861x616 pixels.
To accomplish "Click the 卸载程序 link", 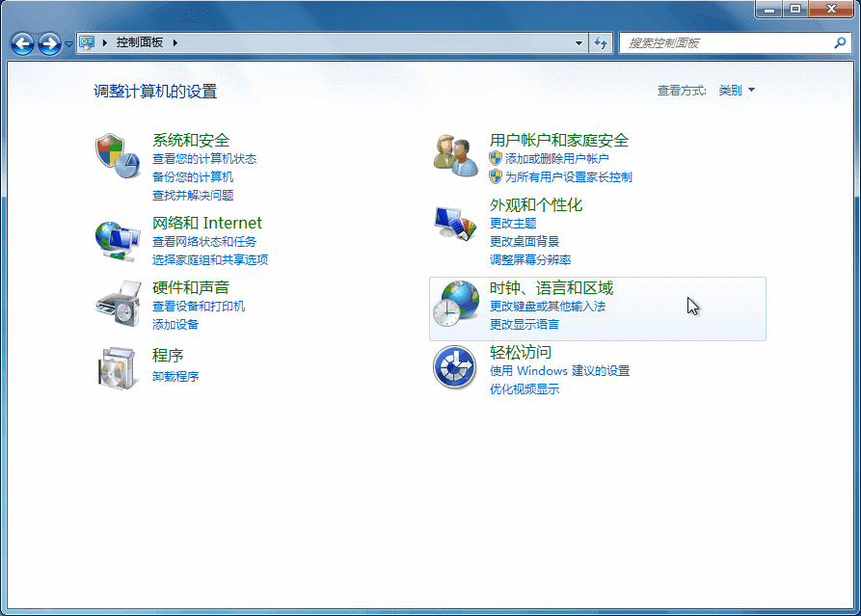I will point(175,376).
